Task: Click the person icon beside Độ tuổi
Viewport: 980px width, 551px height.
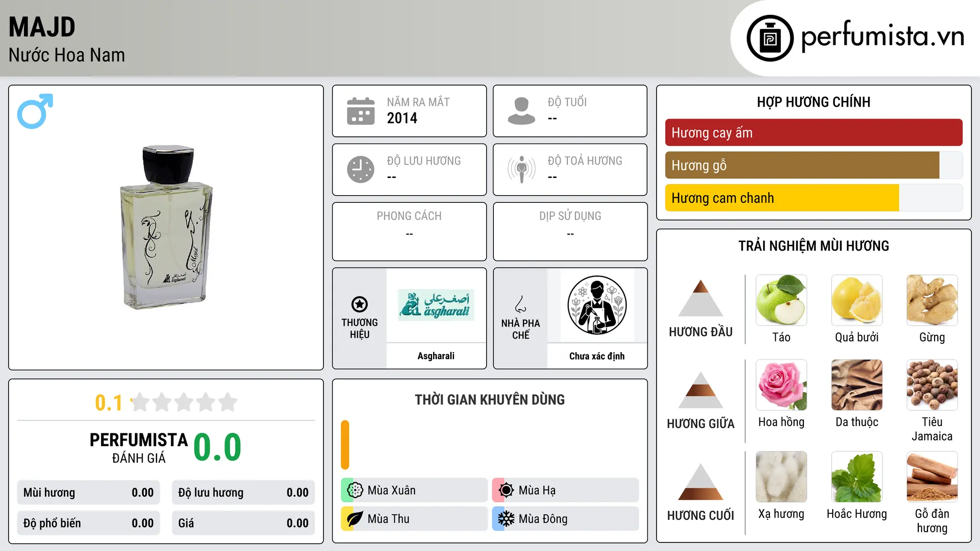Action: [x=522, y=111]
